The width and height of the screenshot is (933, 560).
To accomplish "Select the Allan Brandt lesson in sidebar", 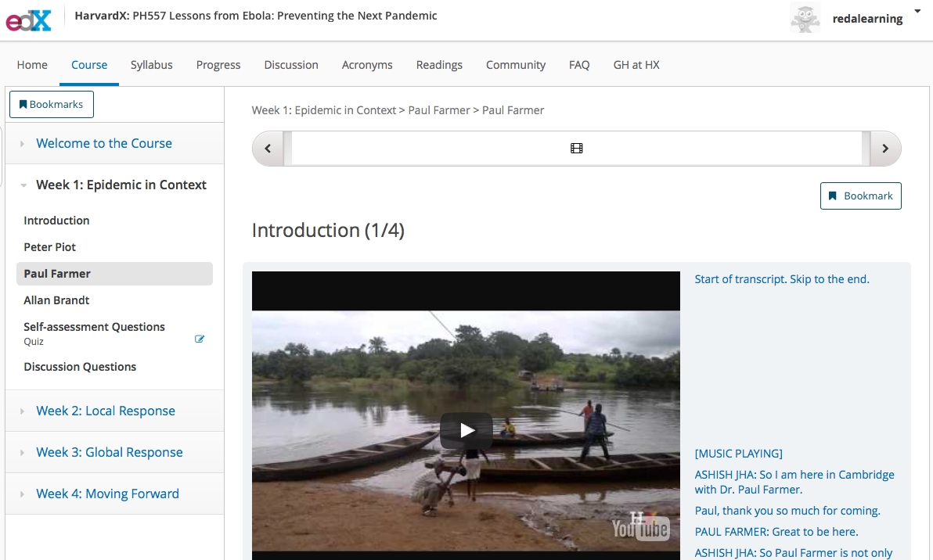I will point(56,300).
